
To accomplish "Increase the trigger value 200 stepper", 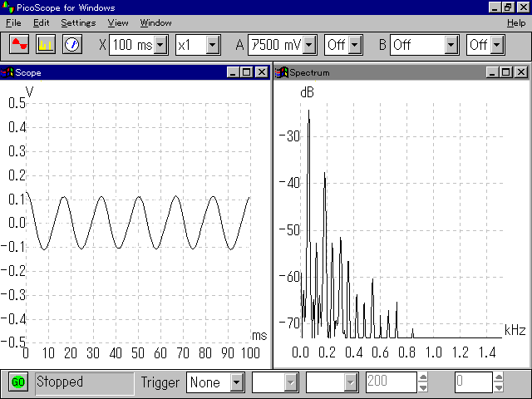I will (423, 377).
